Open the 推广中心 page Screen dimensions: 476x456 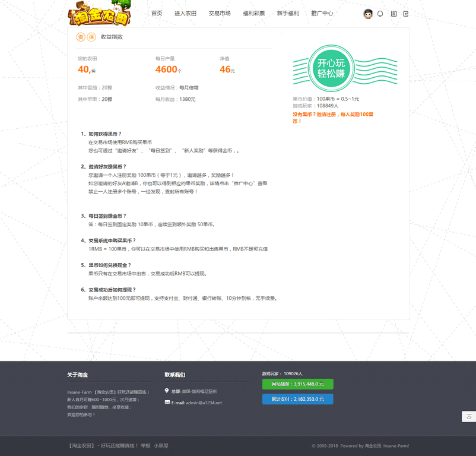pyautogui.click(x=322, y=13)
